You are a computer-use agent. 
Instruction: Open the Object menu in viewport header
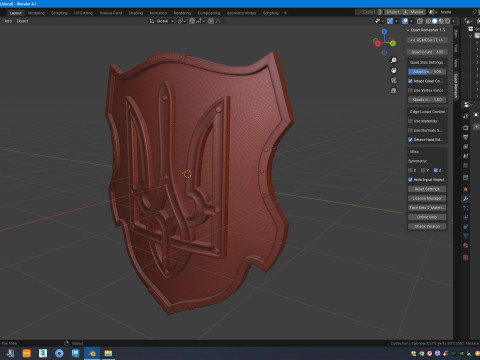[22, 21]
